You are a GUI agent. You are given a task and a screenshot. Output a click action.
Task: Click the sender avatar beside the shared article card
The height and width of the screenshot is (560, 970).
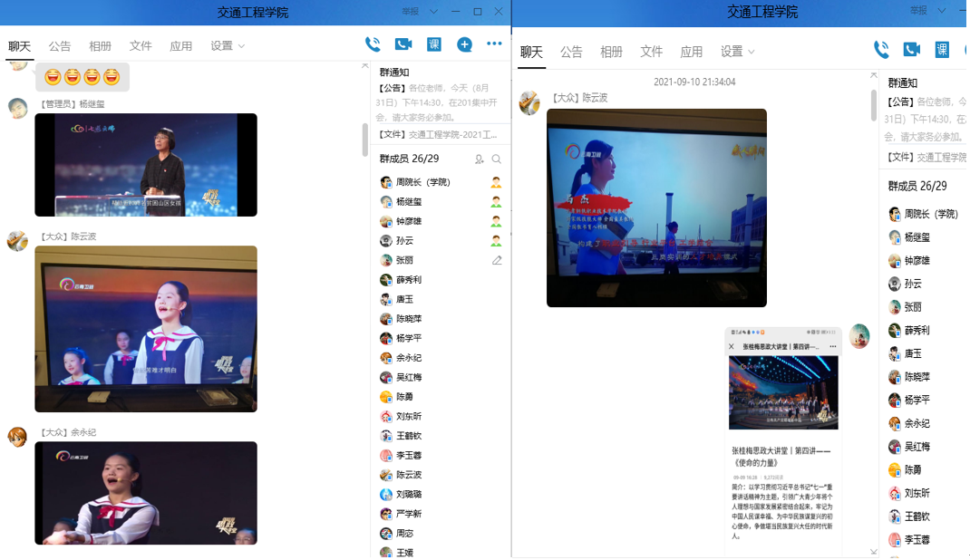click(860, 335)
